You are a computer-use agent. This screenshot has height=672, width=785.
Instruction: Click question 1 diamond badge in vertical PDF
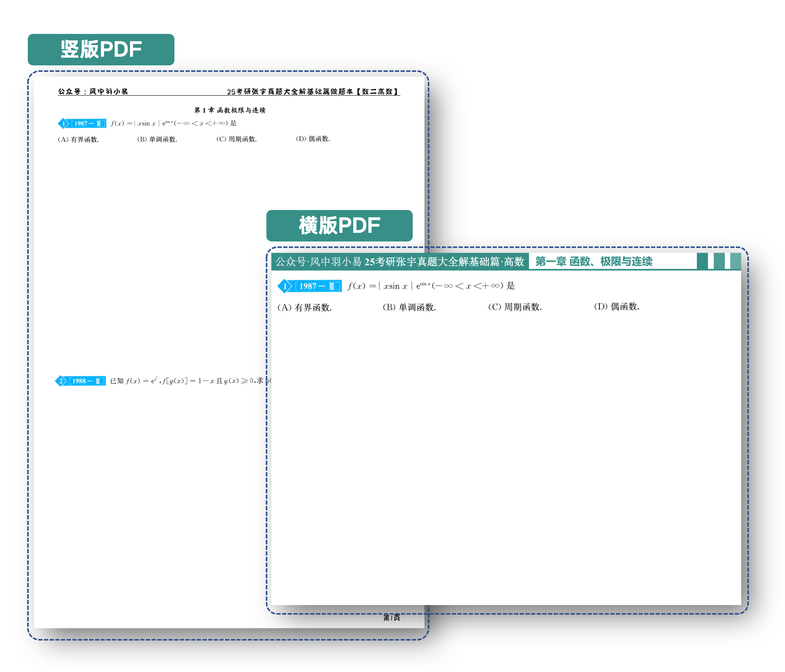pos(63,123)
